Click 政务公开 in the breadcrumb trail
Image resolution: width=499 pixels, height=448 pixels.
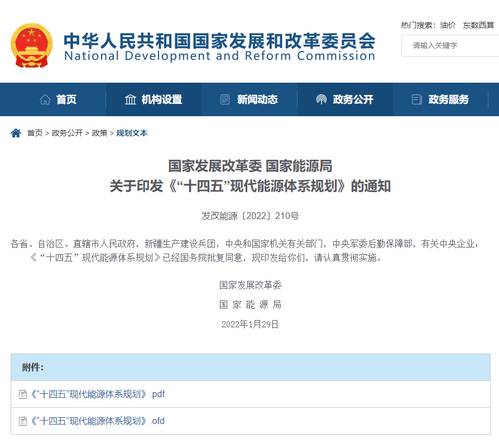coord(67,133)
